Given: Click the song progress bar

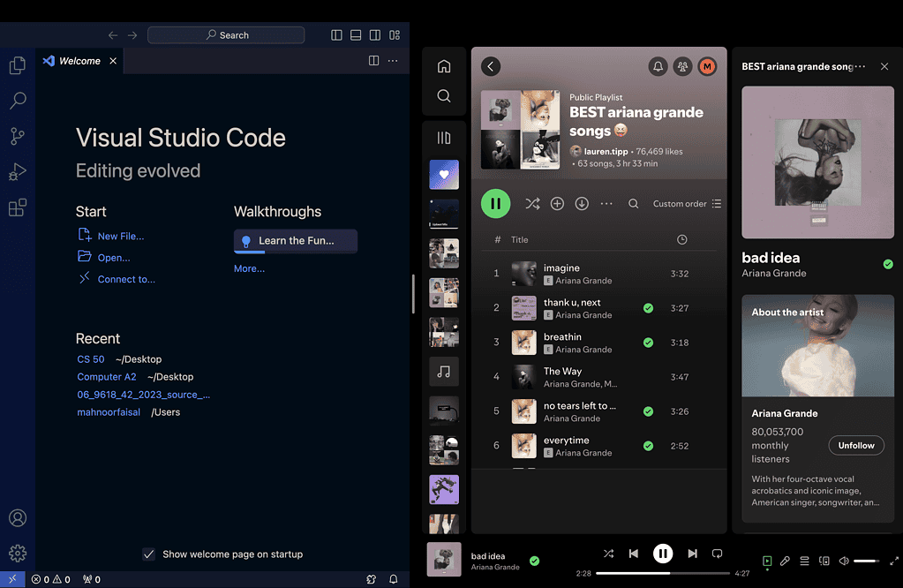Looking at the screenshot, I should (662, 573).
